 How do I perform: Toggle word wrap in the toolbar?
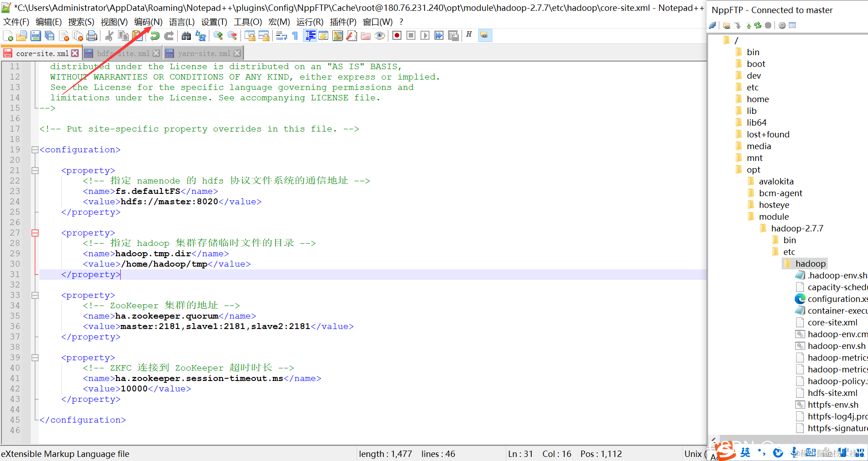tap(281, 36)
